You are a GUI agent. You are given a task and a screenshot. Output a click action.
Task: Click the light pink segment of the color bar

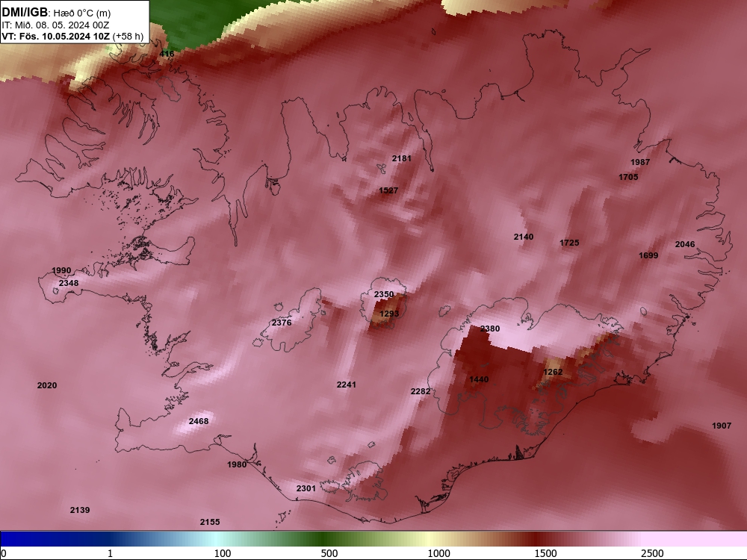coord(695,538)
